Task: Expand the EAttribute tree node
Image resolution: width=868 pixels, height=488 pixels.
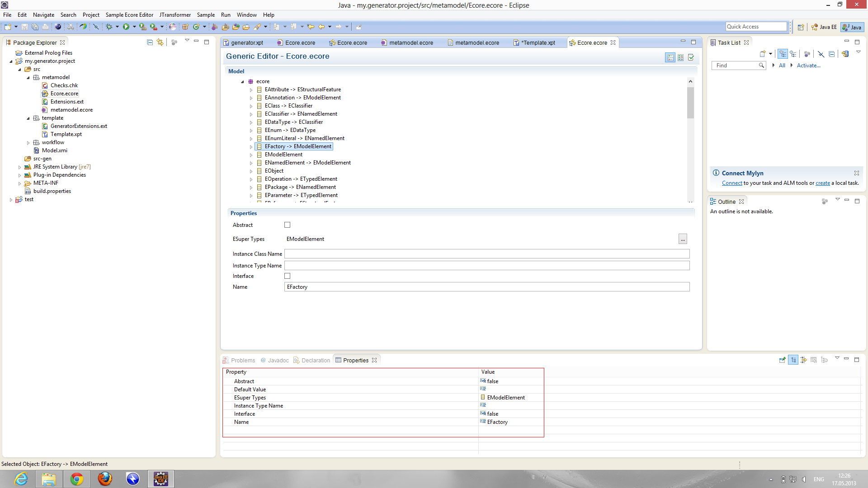Action: pyautogui.click(x=251, y=90)
